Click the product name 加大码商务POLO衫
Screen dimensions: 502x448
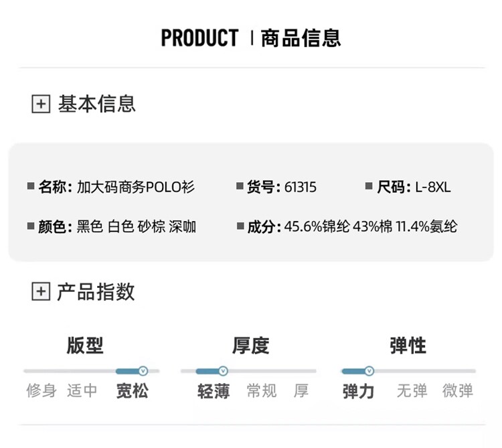pyautogui.click(x=136, y=188)
